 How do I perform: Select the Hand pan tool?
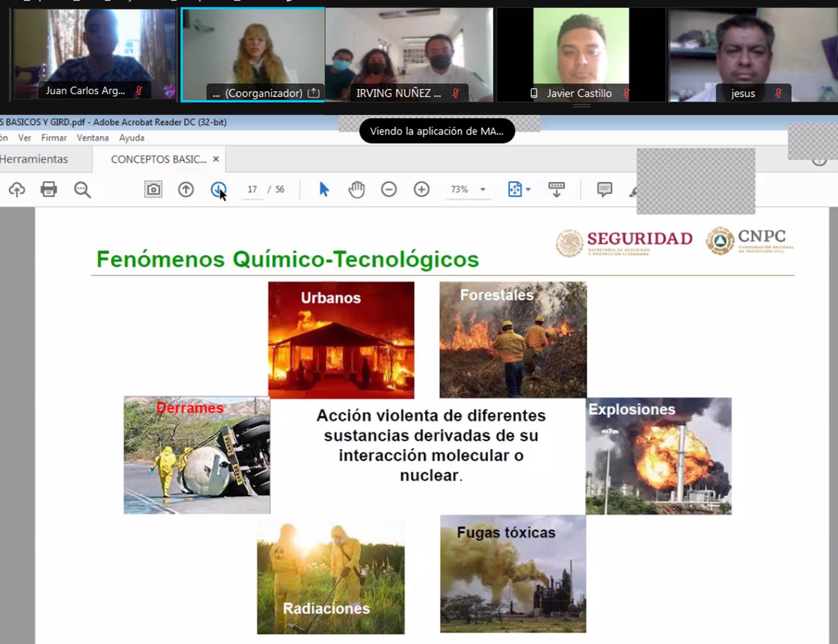[x=356, y=190]
